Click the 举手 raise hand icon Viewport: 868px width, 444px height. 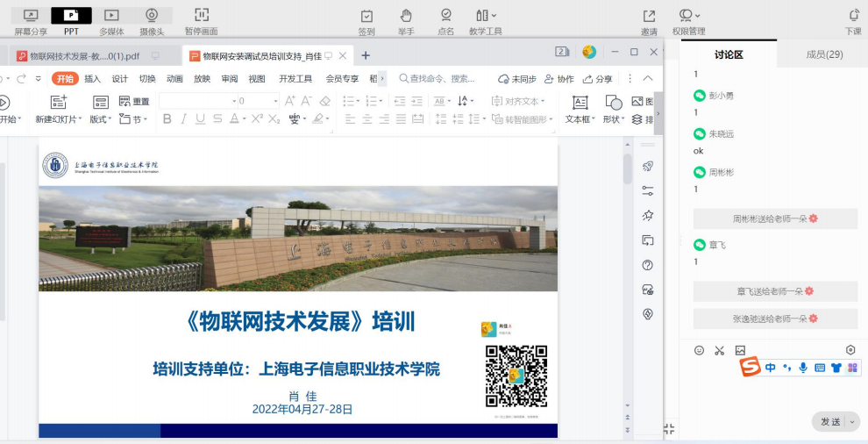coord(406,16)
